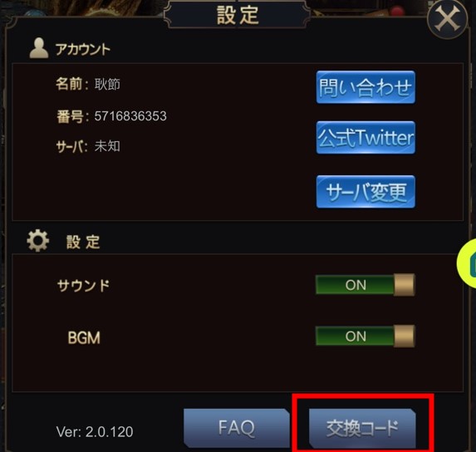Click the account person silhouette icon

[x=39, y=48]
